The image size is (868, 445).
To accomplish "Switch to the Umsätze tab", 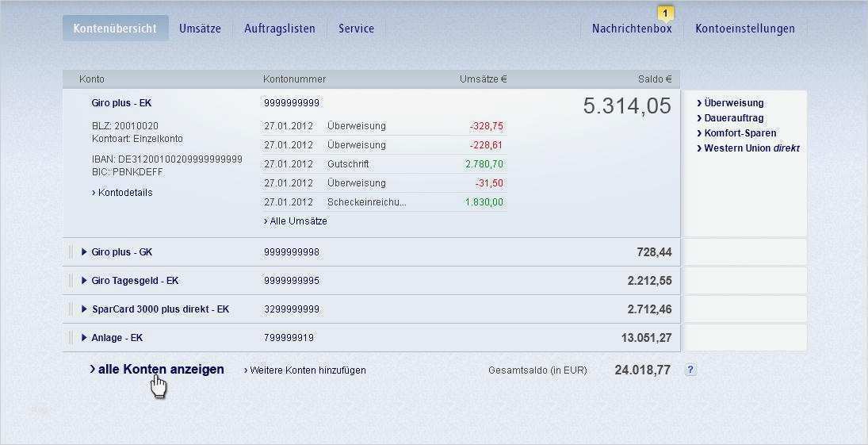I will (200, 29).
